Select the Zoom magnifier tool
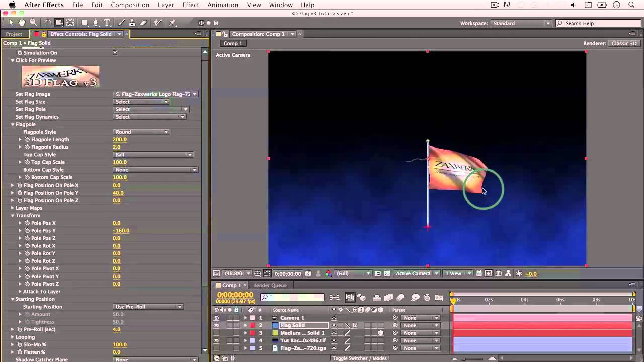Viewport: 644px width, 362px height. (33, 23)
